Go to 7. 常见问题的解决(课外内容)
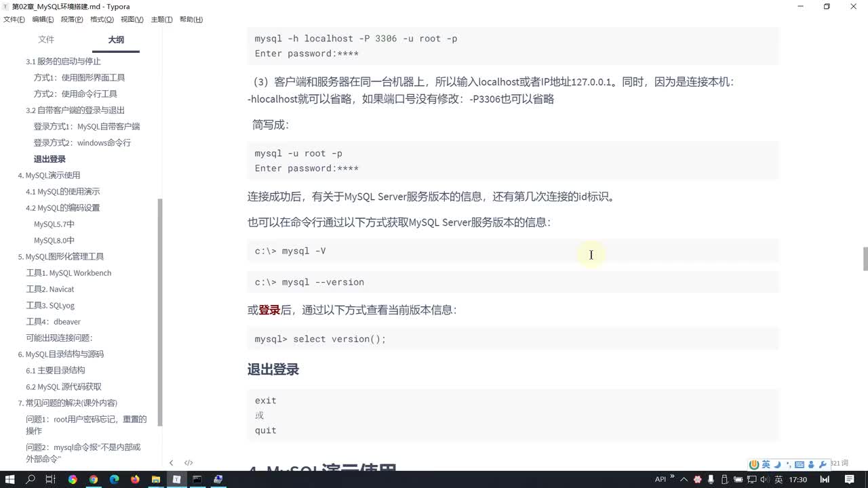The width and height of the screenshot is (868, 488). [x=68, y=403]
